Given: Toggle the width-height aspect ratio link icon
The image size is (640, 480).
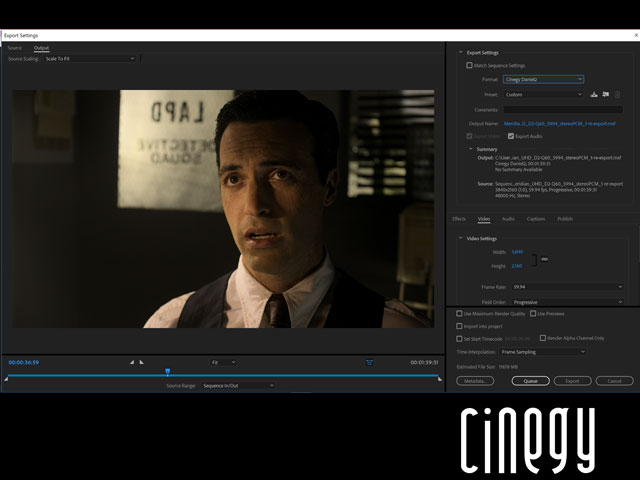Looking at the screenshot, I should (544, 259).
